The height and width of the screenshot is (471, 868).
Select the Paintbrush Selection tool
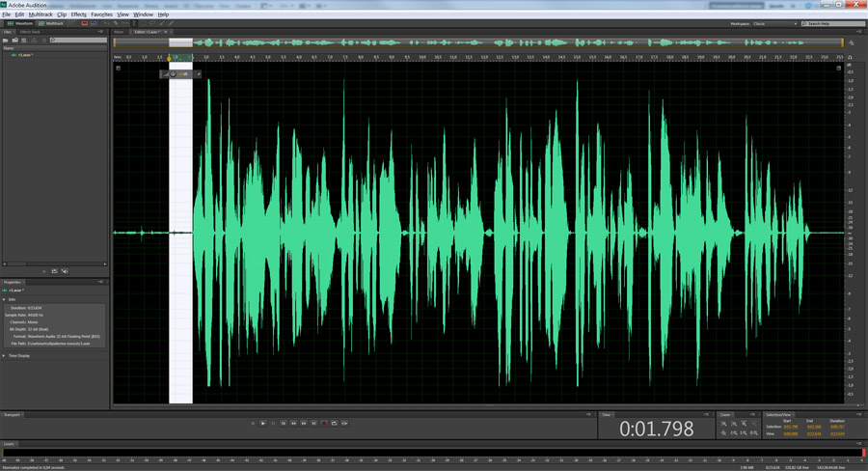(162, 23)
